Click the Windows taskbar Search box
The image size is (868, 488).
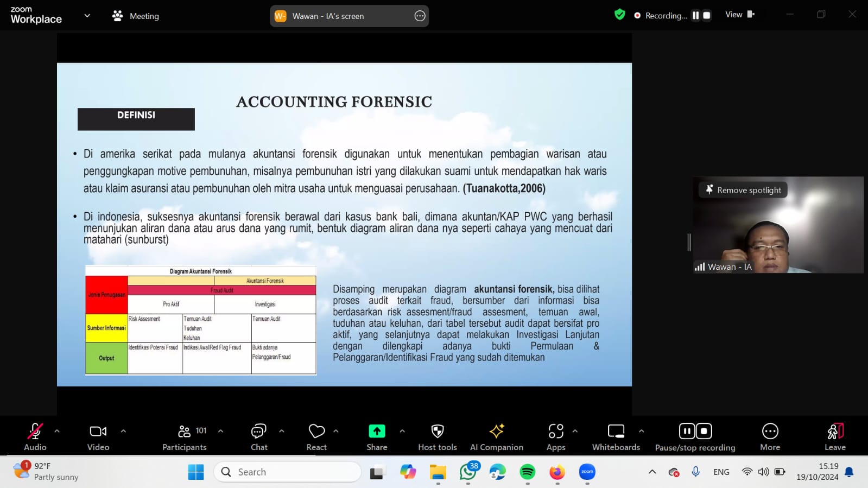point(288,472)
